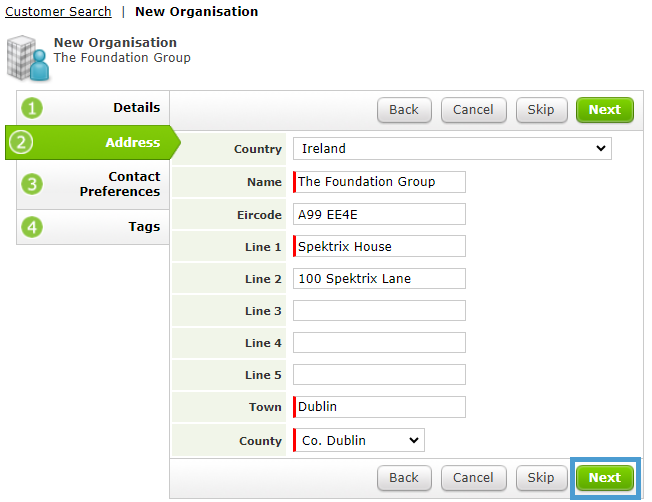Screen dimensions: 652x502
Task: Click the top Next button
Action: 605,110
